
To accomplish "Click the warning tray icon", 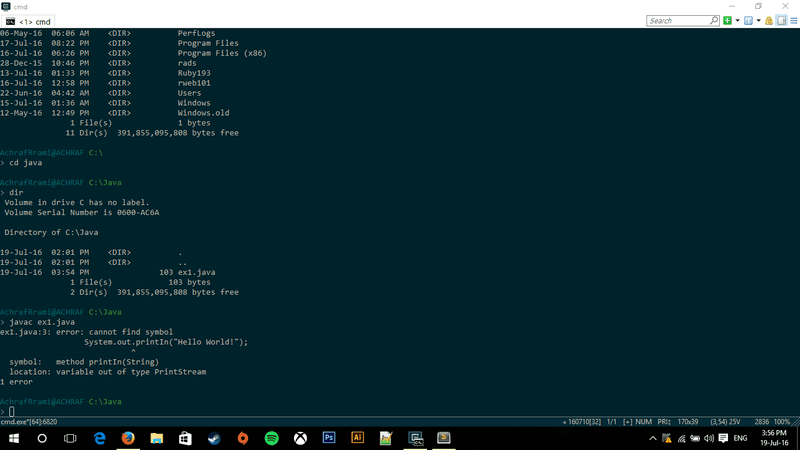I will tap(667, 438).
